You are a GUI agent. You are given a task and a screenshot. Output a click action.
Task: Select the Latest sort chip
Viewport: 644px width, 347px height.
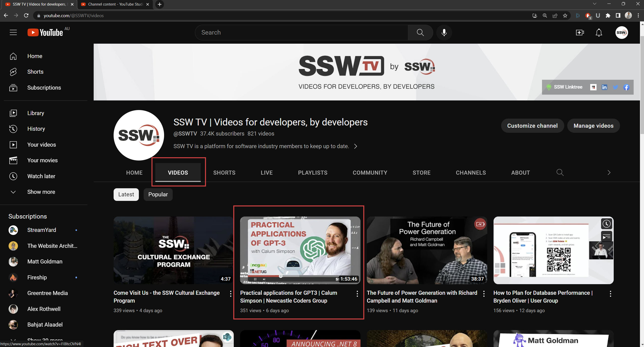pyautogui.click(x=126, y=195)
